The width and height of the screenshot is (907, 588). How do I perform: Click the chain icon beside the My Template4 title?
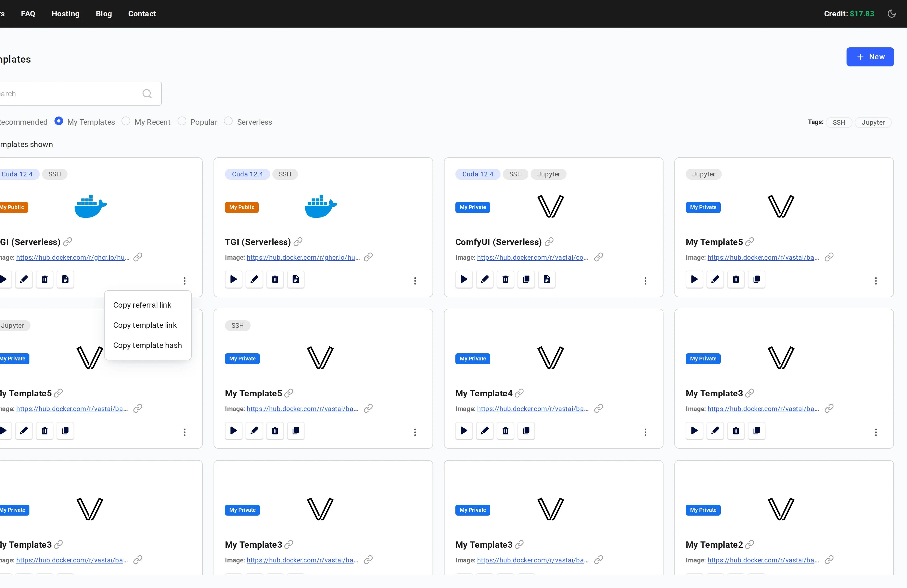coord(519,393)
